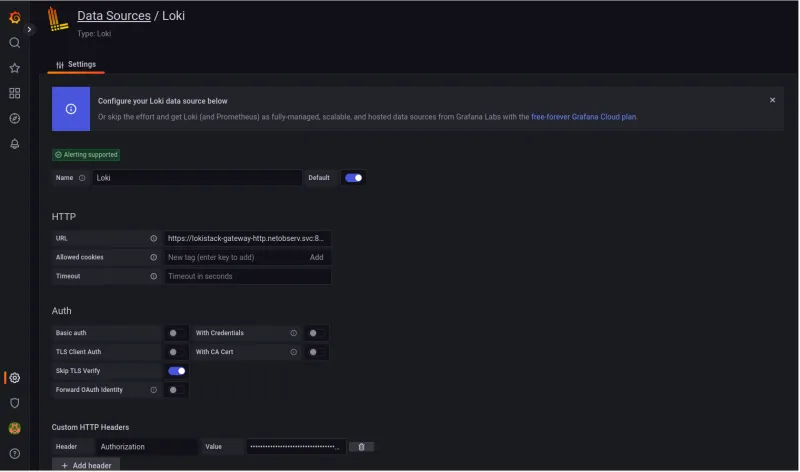
Task: Toggle the Default data source switch
Action: tap(354, 178)
